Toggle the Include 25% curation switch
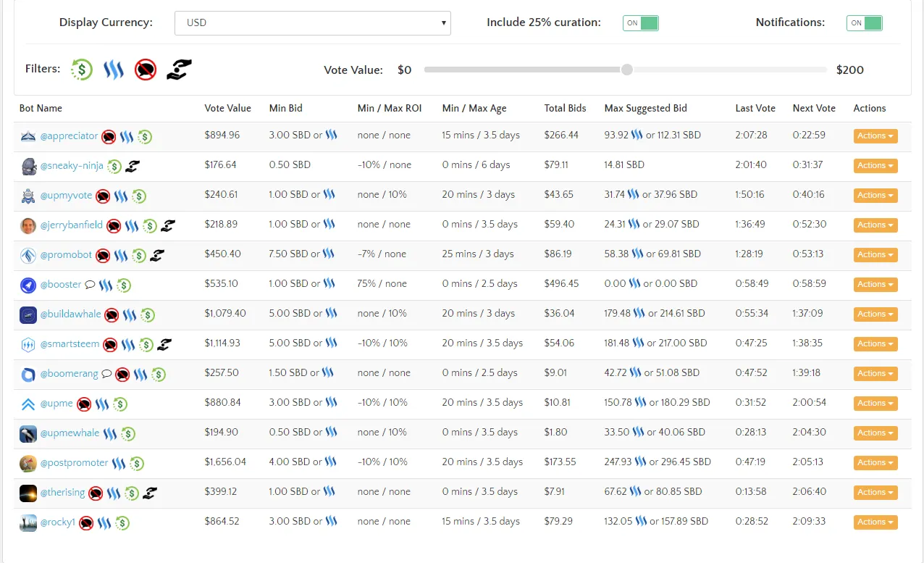The image size is (924, 563). pos(641,23)
